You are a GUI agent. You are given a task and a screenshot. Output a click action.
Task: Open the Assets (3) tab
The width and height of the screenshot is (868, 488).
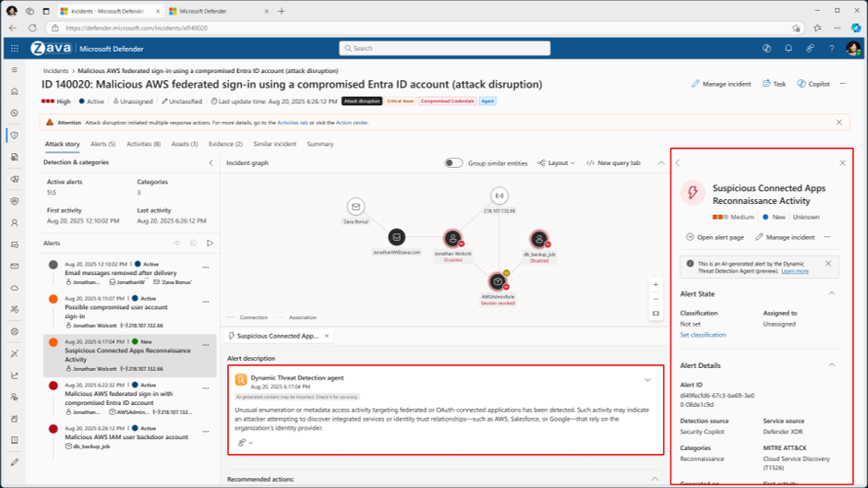[x=185, y=144]
